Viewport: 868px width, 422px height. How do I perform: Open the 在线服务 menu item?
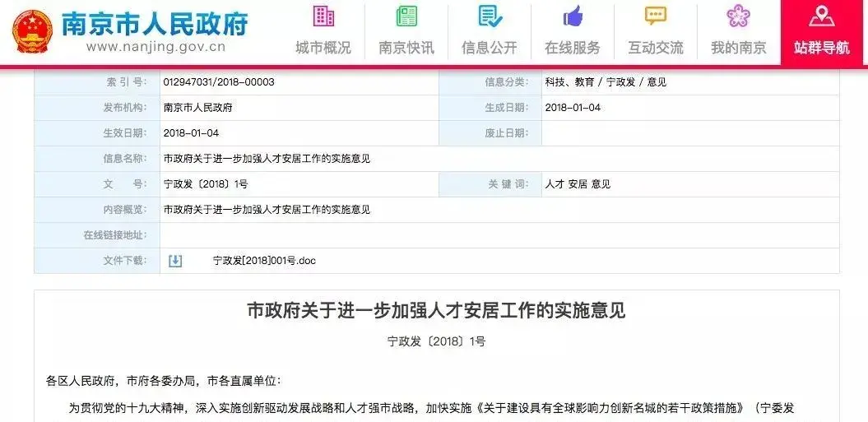pos(573,48)
